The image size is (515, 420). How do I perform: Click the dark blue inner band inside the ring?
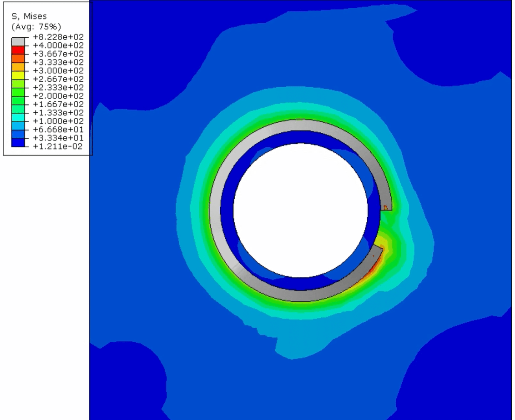pyautogui.click(x=227, y=210)
